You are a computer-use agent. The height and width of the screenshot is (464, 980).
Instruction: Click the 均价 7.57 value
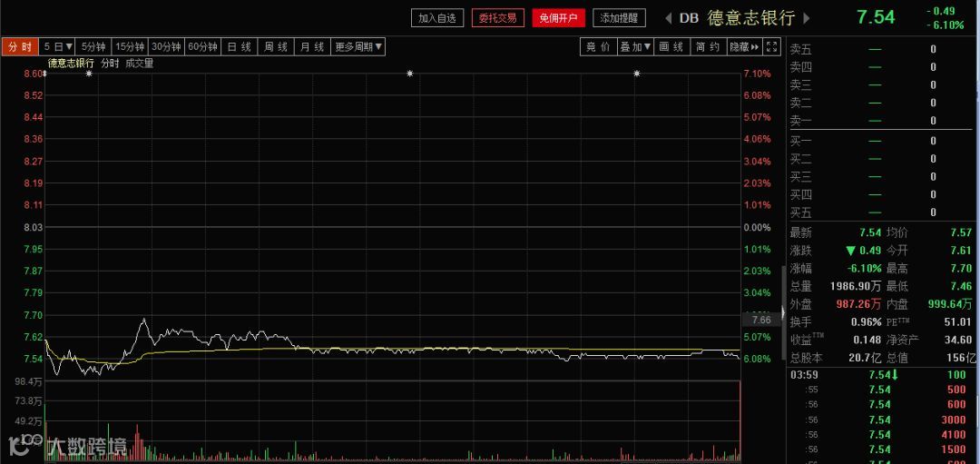pyautogui.click(x=961, y=232)
